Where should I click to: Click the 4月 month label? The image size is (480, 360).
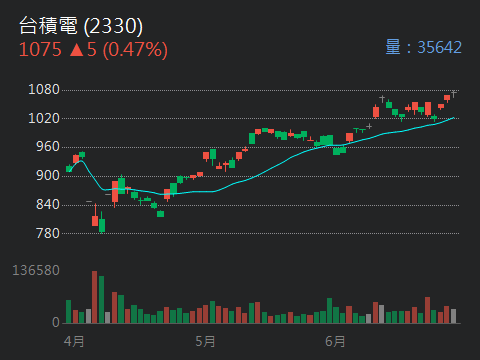click(x=74, y=342)
